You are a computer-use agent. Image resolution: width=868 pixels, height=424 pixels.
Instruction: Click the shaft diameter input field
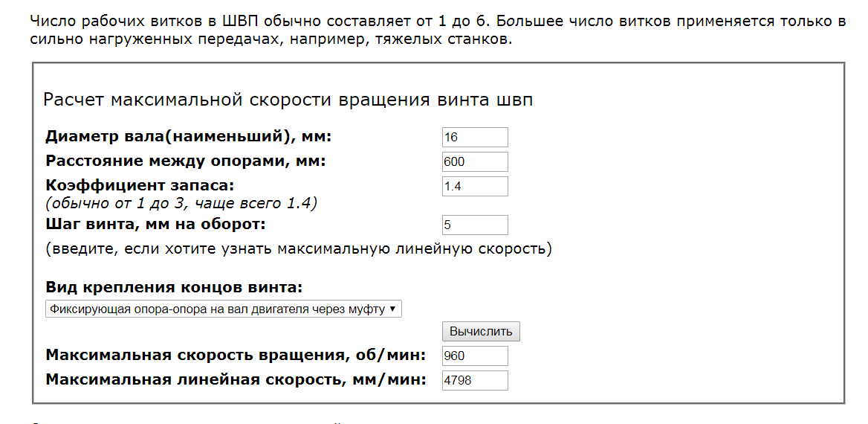[x=475, y=137]
